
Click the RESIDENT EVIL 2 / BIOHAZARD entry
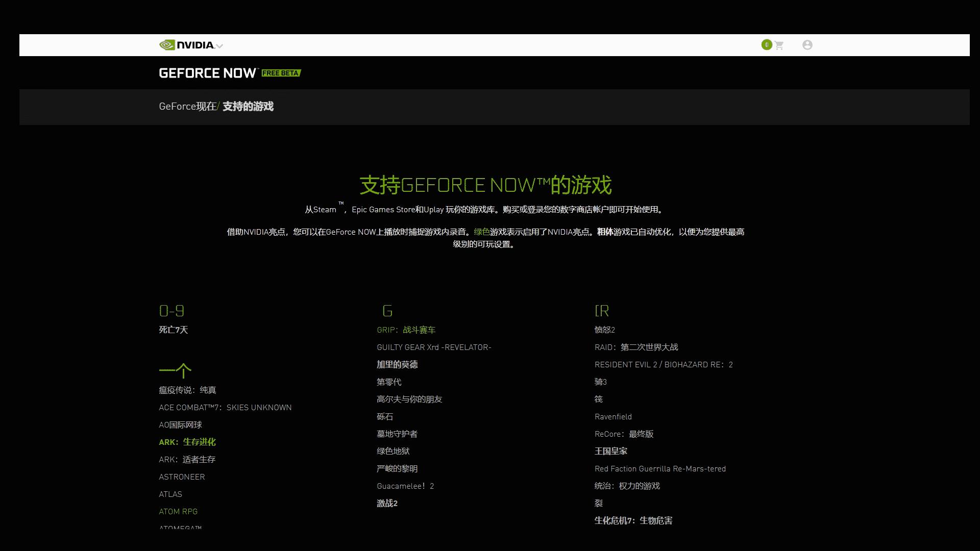(664, 364)
